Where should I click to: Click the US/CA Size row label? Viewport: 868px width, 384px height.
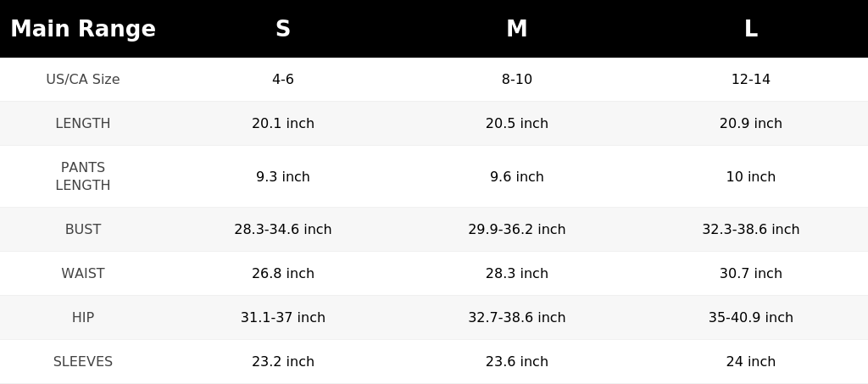click(83, 79)
